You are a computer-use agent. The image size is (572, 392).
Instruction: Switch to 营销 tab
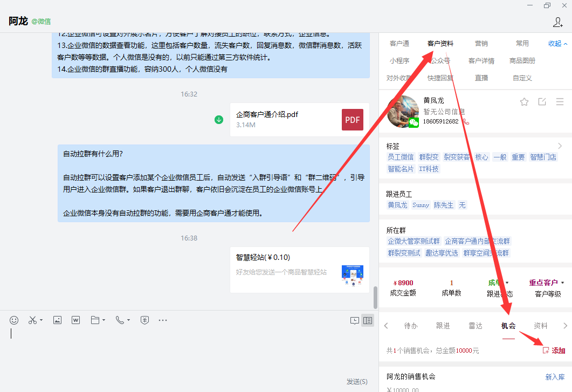point(481,44)
